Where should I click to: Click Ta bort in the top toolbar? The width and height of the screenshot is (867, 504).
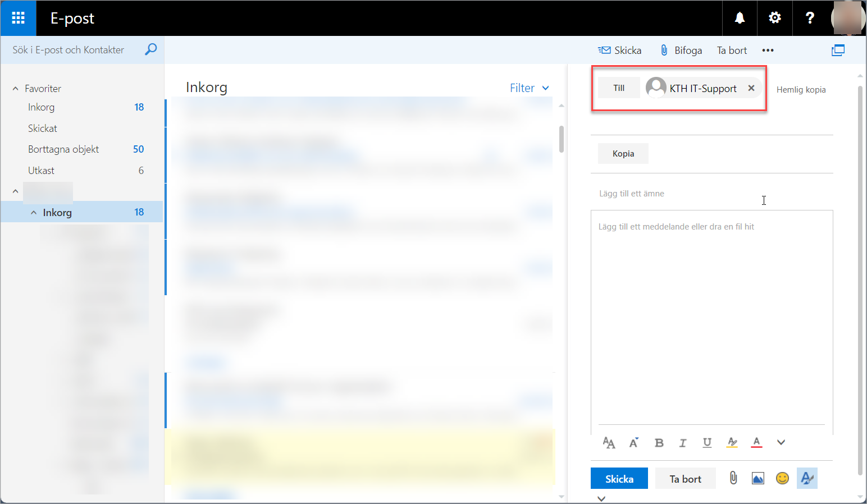point(732,51)
